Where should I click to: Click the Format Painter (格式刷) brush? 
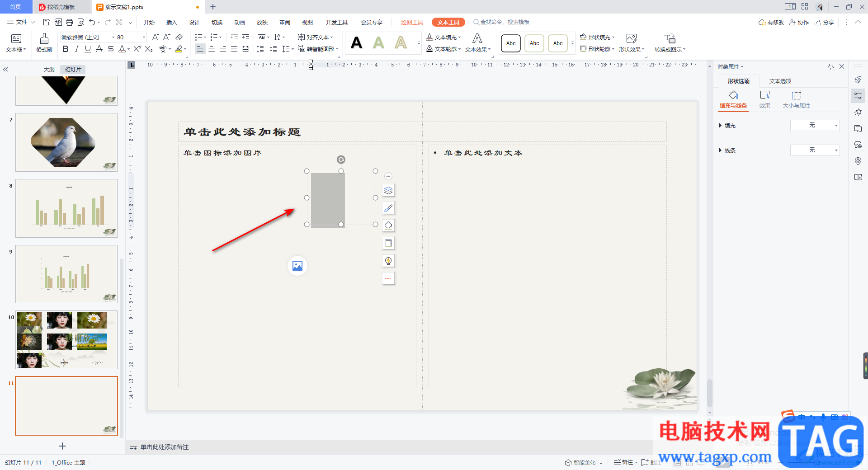tap(44, 39)
